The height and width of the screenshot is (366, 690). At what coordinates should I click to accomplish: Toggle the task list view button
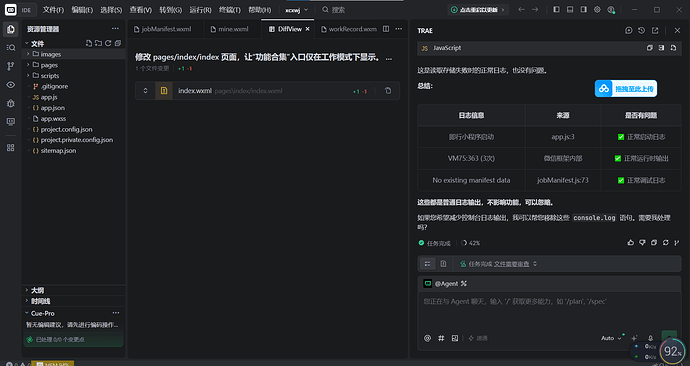[x=427, y=264]
